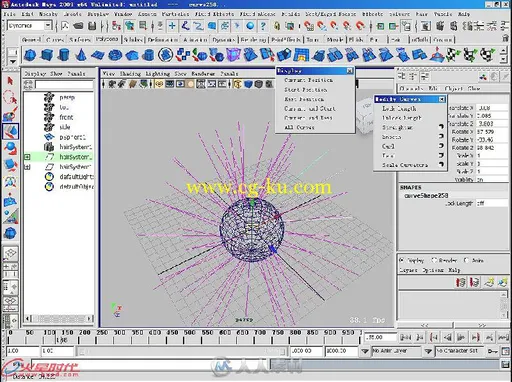Choose All Curves in Display menu
The image size is (512, 382).
pos(299,127)
